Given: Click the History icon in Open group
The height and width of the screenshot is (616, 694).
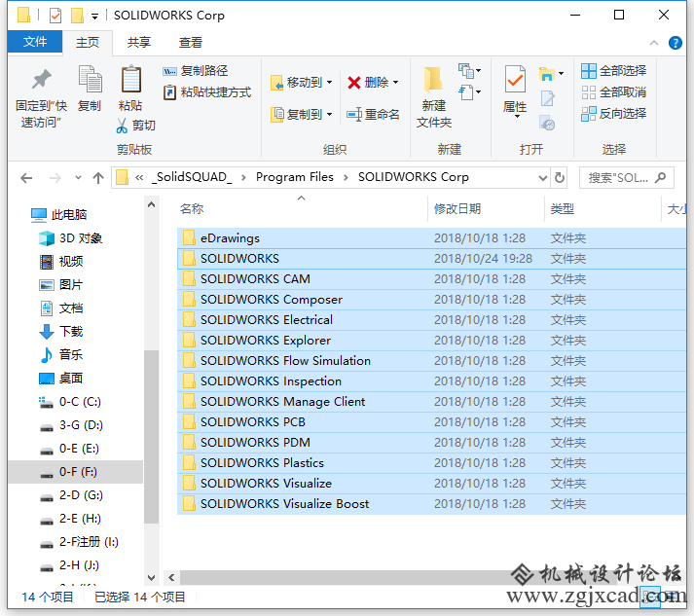Looking at the screenshot, I should coord(547,123).
